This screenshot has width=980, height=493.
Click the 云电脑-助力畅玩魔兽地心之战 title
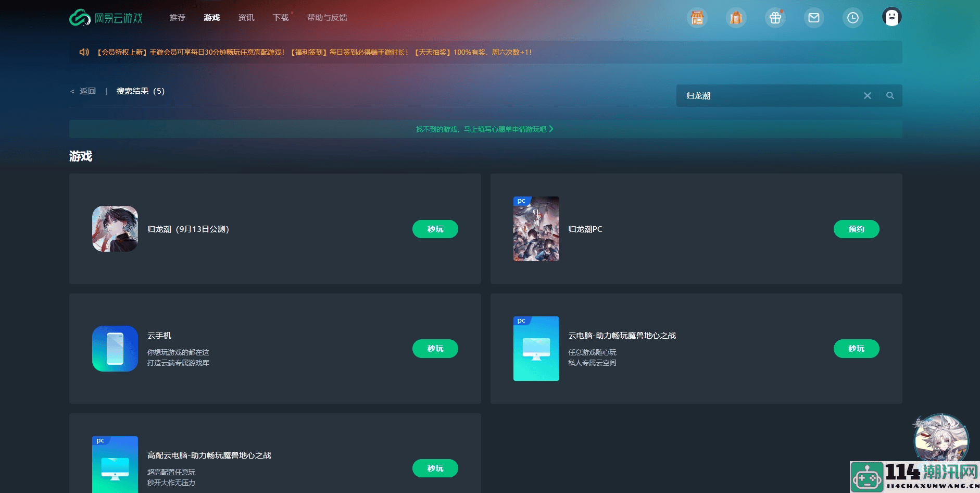pos(622,336)
